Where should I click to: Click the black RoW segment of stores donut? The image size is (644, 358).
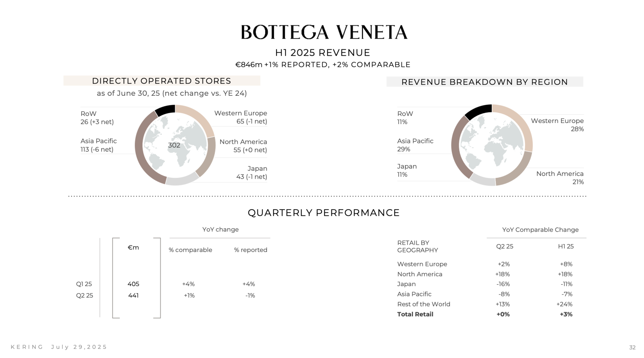[165, 110]
